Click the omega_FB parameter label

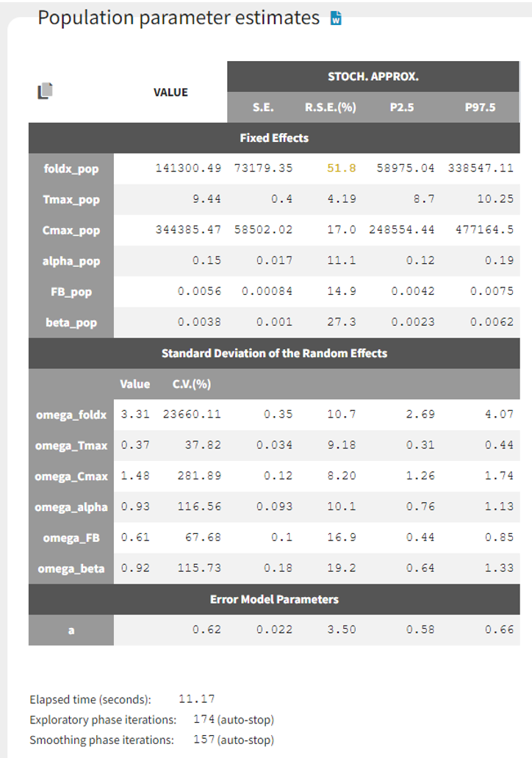pyautogui.click(x=71, y=537)
